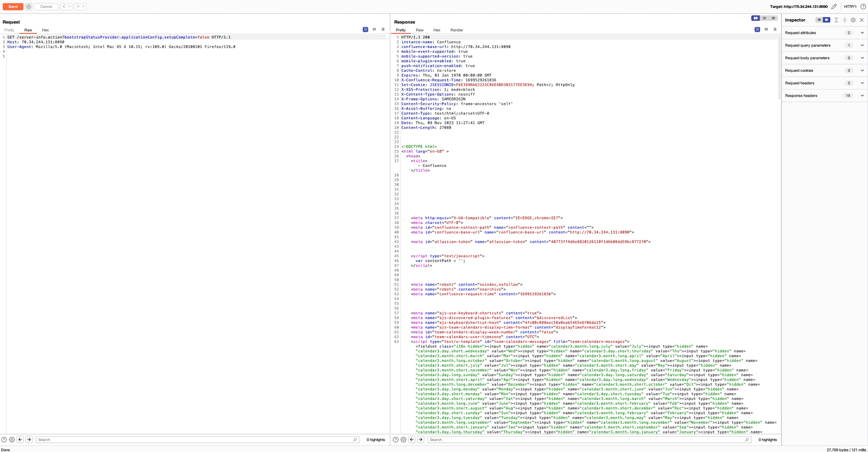
Task: Click the Send button
Action: (x=12, y=7)
